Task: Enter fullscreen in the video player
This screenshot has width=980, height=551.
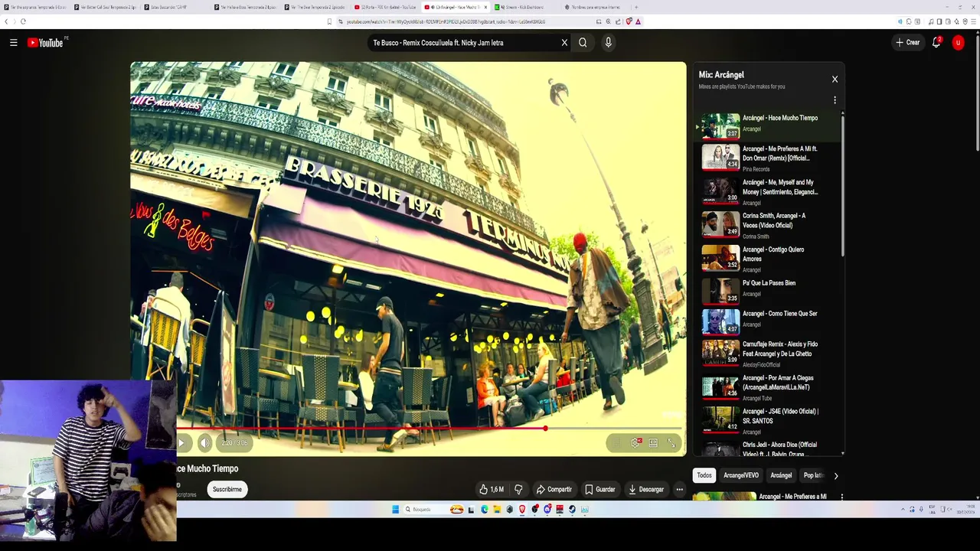Action: click(x=671, y=442)
